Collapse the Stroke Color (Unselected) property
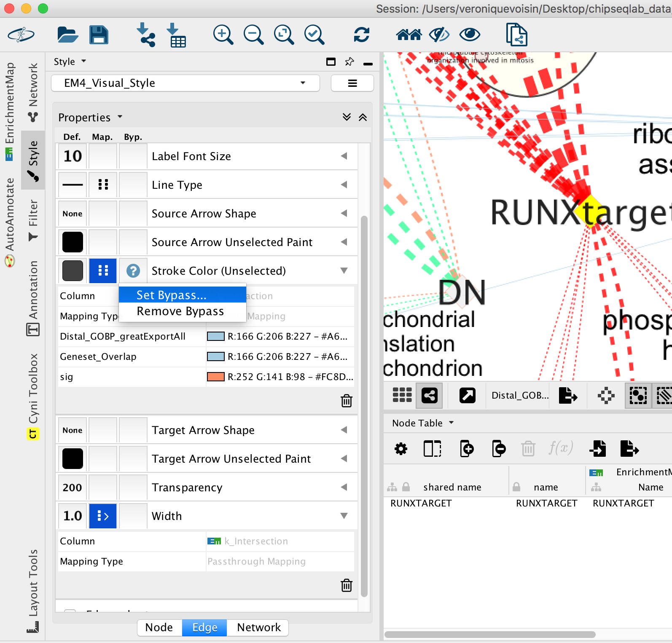The image size is (672, 643). pyautogui.click(x=344, y=271)
